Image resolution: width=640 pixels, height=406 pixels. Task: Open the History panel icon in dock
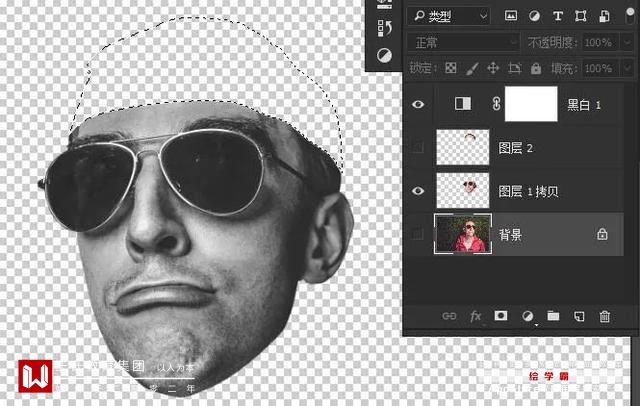pyautogui.click(x=384, y=28)
